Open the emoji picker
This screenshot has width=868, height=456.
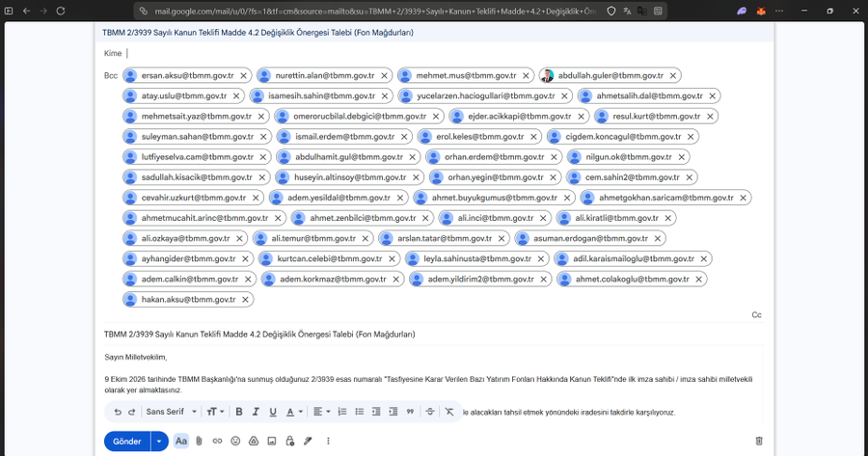click(236, 442)
